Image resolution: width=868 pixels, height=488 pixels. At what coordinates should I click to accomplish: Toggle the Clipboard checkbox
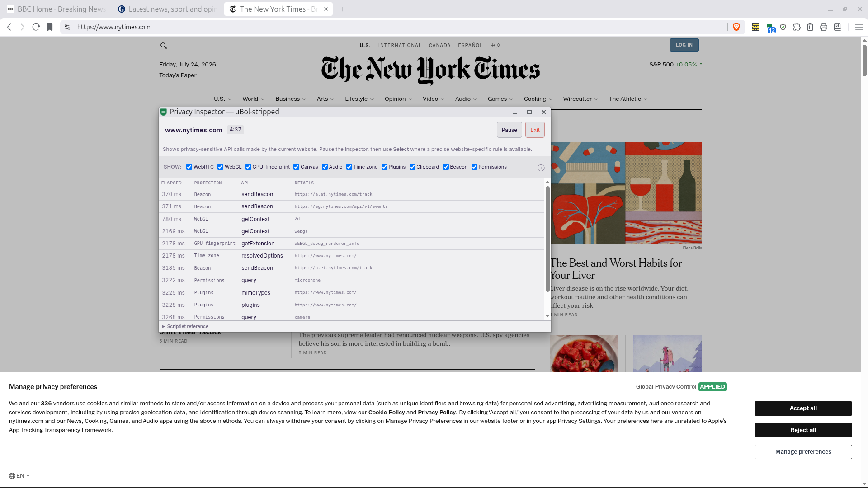point(413,167)
